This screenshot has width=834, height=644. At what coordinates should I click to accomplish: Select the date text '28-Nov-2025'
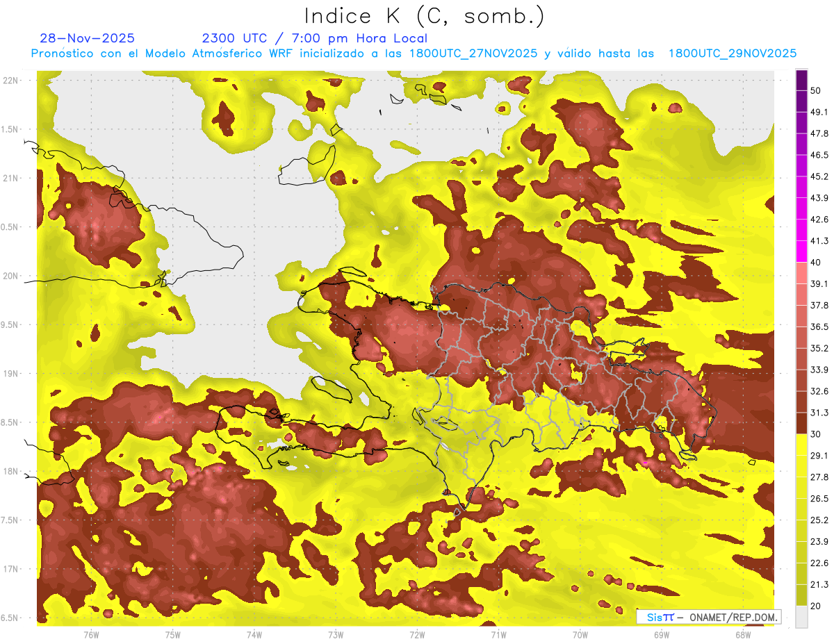click(x=88, y=38)
